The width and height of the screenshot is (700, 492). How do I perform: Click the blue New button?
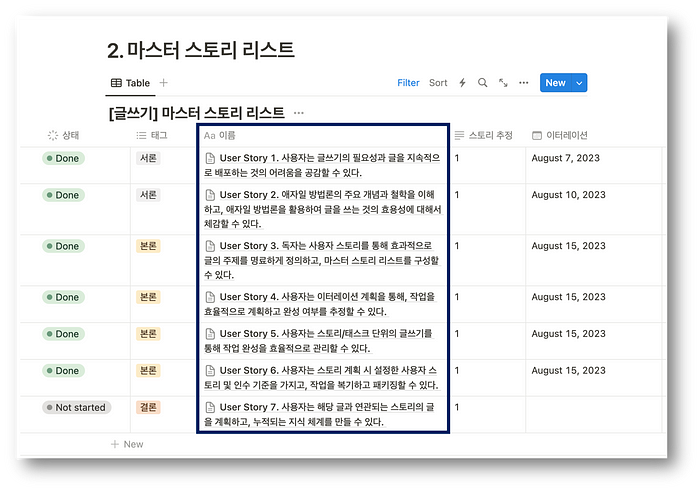click(x=555, y=83)
